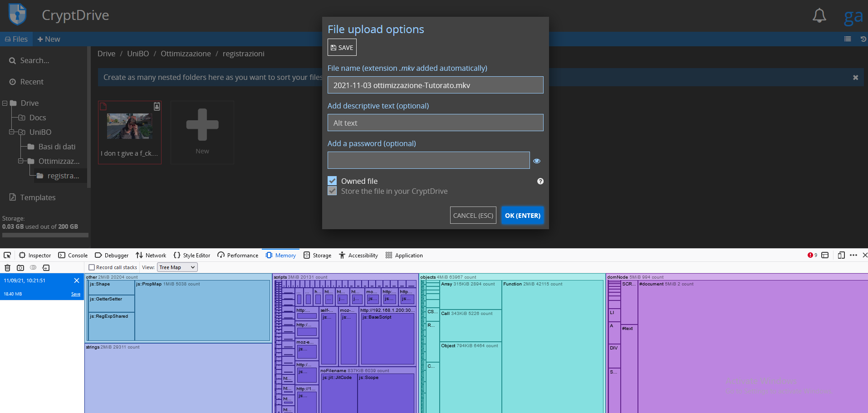Viewport: 868px width, 413px height.
Task: Import a heap snapshot with the import icon
Action: [46, 268]
